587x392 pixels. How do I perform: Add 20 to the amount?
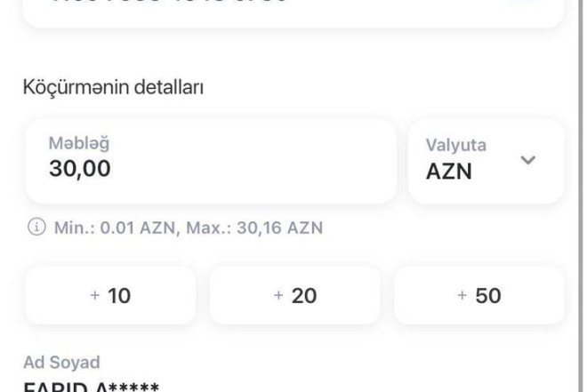pyautogui.click(x=294, y=295)
